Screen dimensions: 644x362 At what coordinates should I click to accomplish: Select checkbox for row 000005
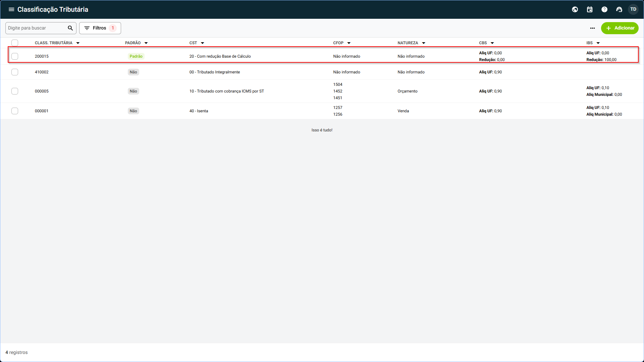[x=15, y=91]
